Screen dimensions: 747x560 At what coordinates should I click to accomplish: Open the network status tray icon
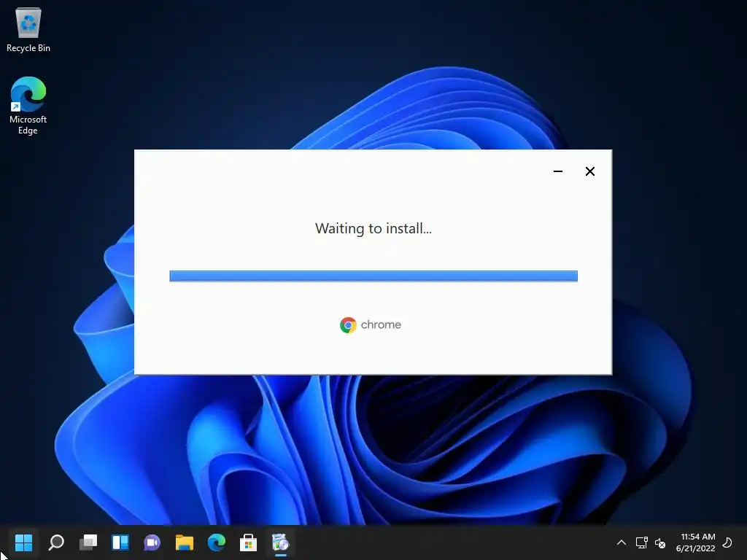point(642,542)
